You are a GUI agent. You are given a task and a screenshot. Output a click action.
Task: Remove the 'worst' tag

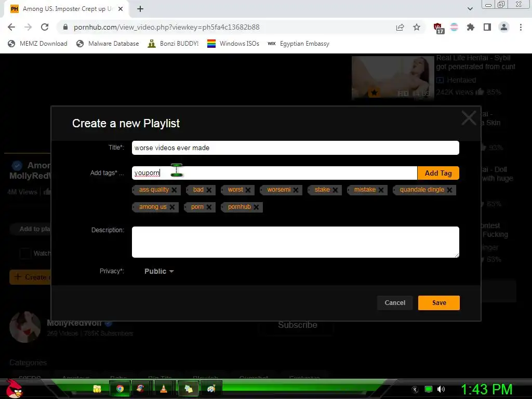point(248,190)
